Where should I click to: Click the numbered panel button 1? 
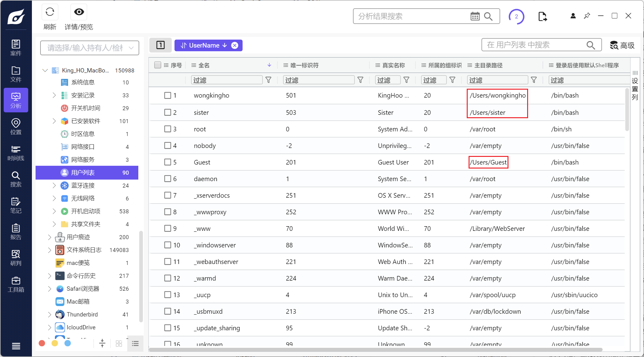160,45
